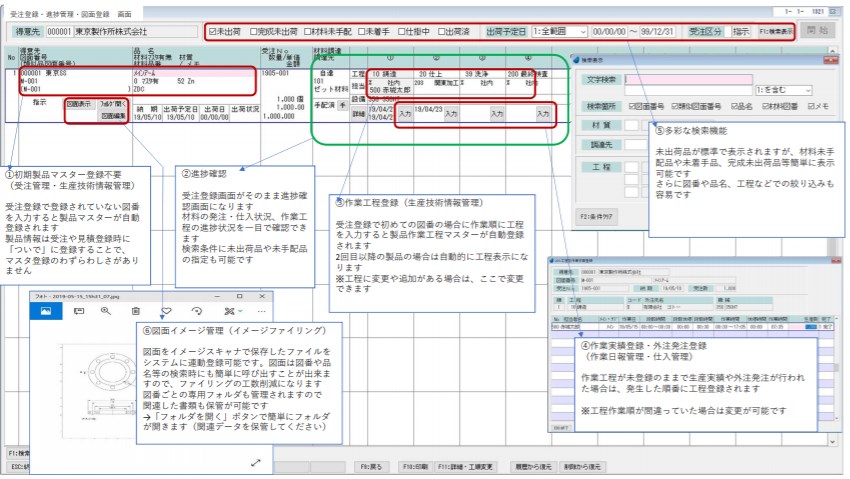Open the three-dot more menu in photo viewer
This screenshot has width=850, height=479.
point(261,311)
